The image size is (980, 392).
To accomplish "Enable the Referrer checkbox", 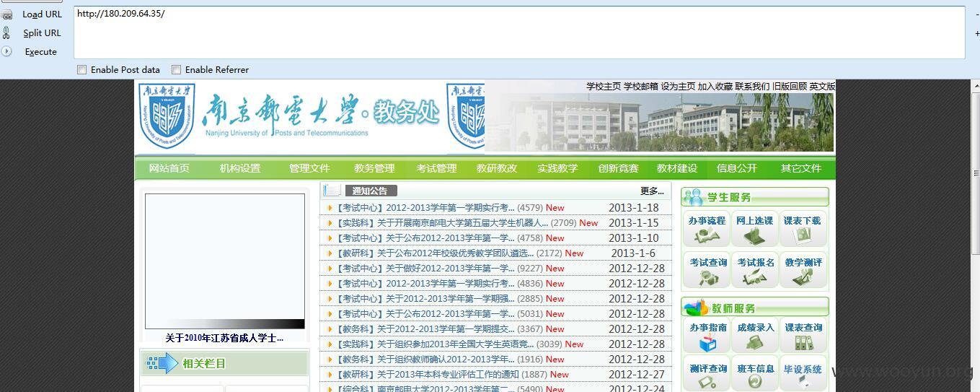I will (176, 70).
